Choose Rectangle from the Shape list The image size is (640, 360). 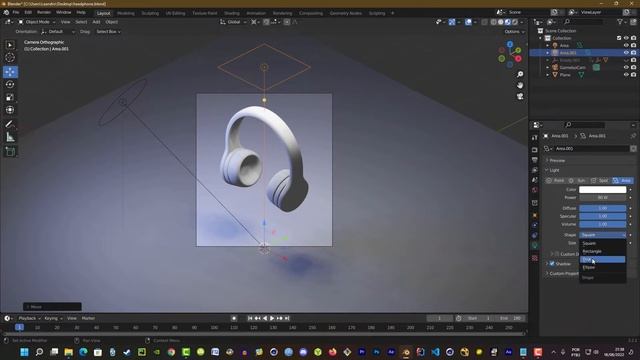tap(602, 251)
